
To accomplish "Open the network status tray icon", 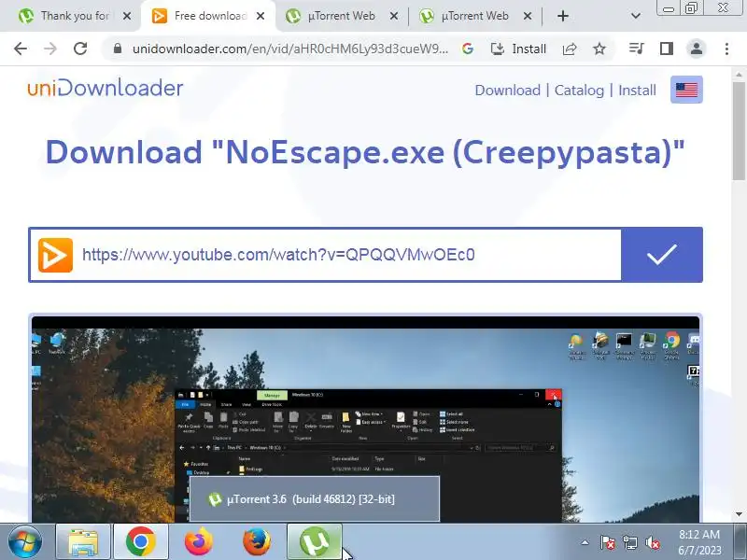I will click(630, 542).
